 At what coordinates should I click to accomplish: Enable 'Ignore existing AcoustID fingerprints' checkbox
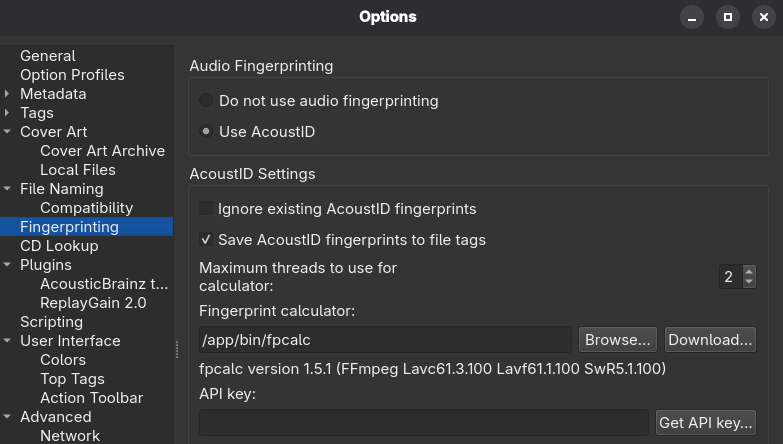click(x=206, y=209)
